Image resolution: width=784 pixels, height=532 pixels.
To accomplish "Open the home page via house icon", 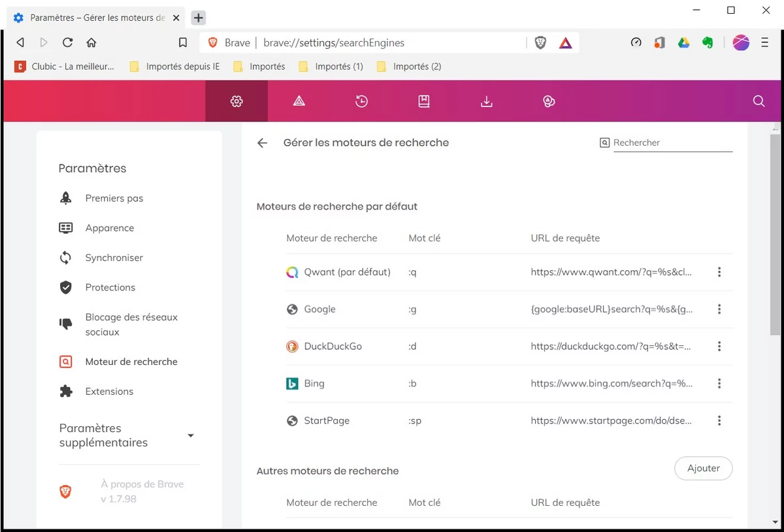I will (x=91, y=42).
